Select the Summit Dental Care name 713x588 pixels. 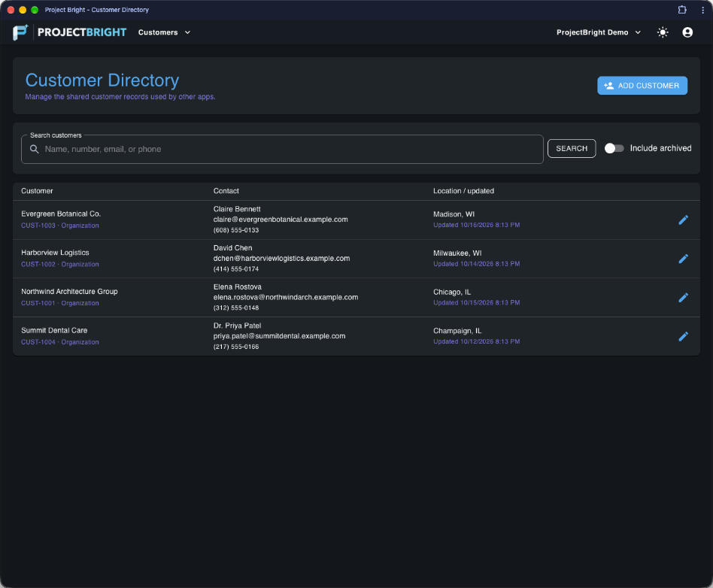[54, 330]
